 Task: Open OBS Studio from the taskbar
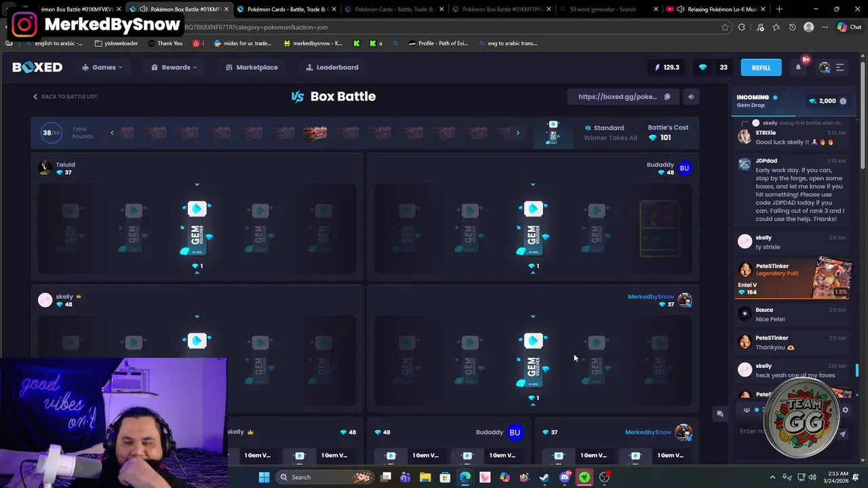tap(604, 477)
